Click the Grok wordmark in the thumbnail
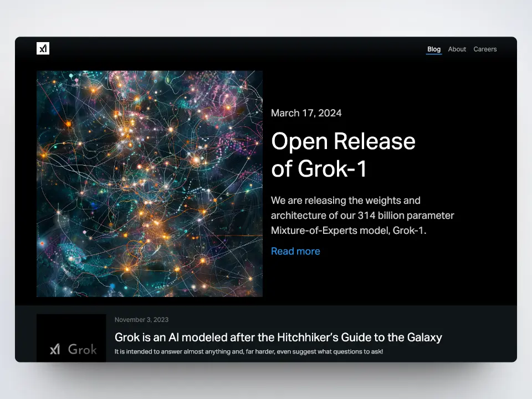Viewport: 532px width, 399px height. (x=82, y=349)
